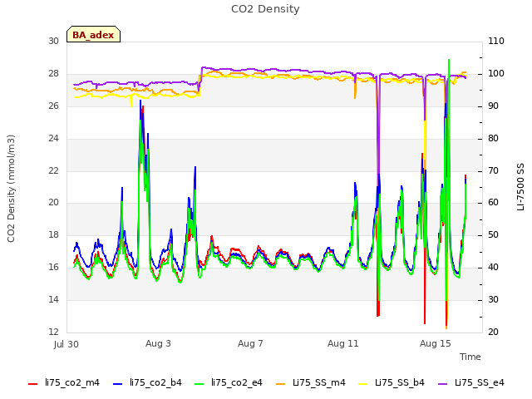
Task: Click the right axis value 90
Action: click(493, 106)
